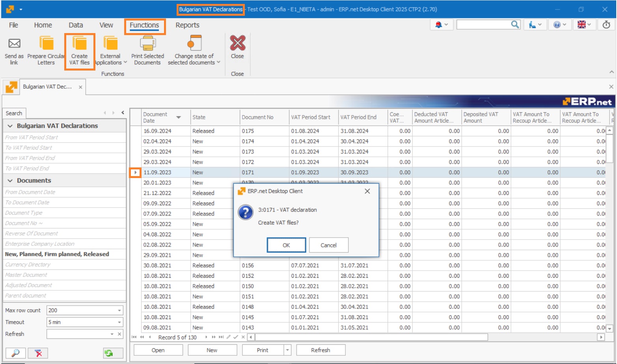Click the row indicator for document 0171

pyautogui.click(x=136, y=173)
